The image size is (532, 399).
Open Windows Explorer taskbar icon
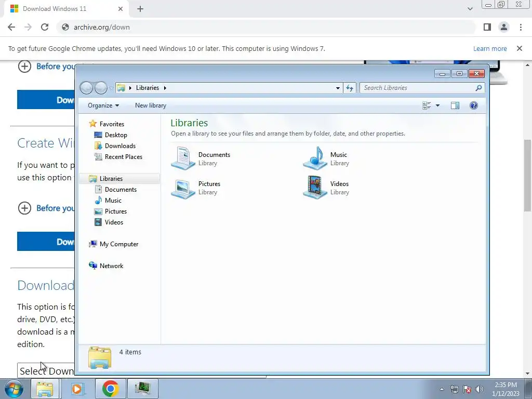tap(45, 389)
